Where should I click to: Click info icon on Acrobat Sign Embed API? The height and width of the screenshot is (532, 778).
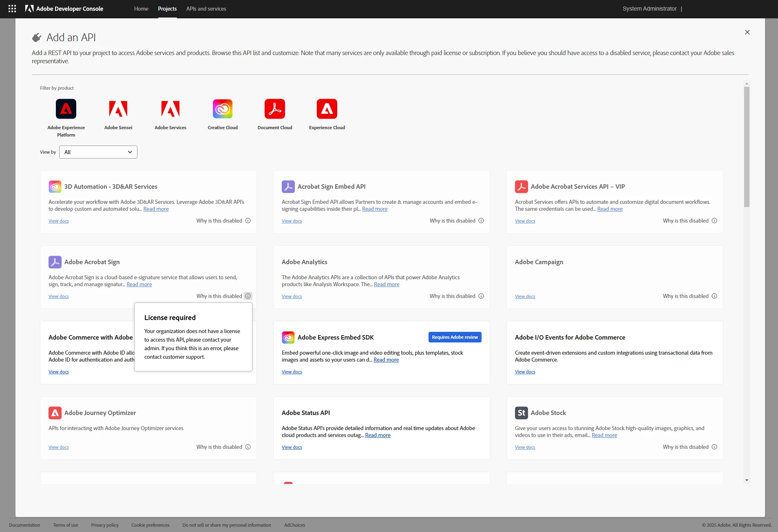coord(481,221)
